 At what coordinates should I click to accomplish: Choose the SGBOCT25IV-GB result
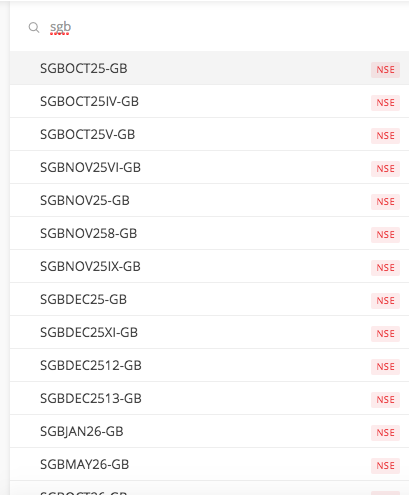pos(209,101)
